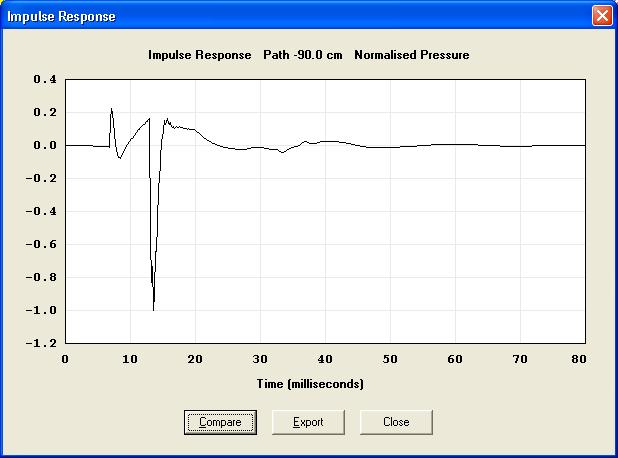Click the 0.4 value on the vertical axis

tap(45, 79)
